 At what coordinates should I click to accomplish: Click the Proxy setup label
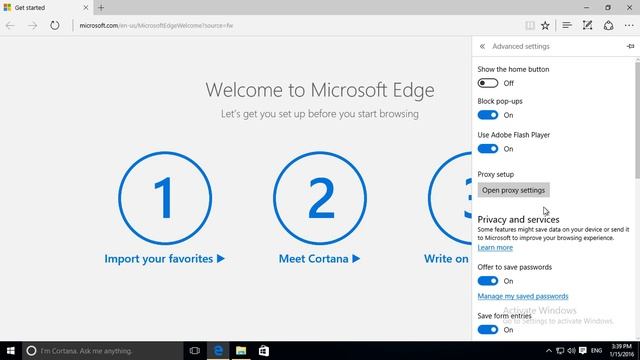coord(496,174)
